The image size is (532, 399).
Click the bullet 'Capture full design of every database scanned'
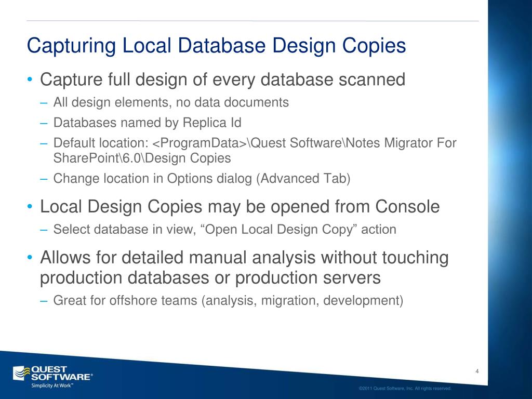coord(222,80)
